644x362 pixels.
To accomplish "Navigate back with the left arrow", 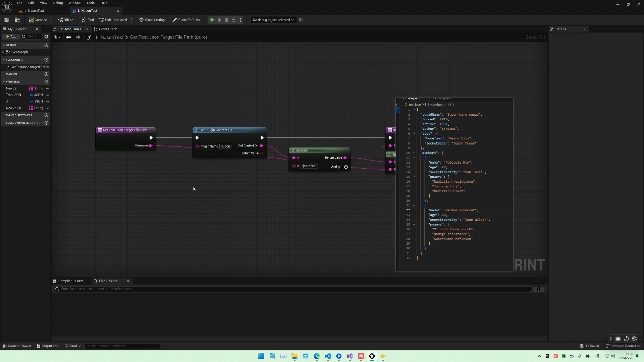I will pyautogui.click(x=68, y=37).
